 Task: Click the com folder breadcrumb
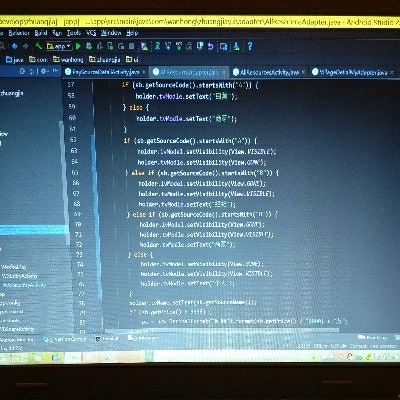pos(38,60)
